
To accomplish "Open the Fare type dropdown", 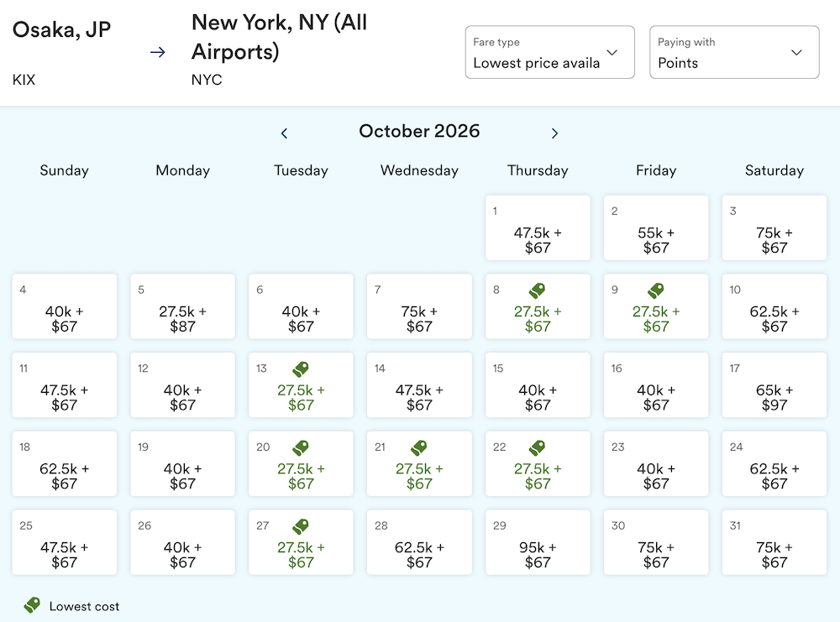I will tap(549, 52).
